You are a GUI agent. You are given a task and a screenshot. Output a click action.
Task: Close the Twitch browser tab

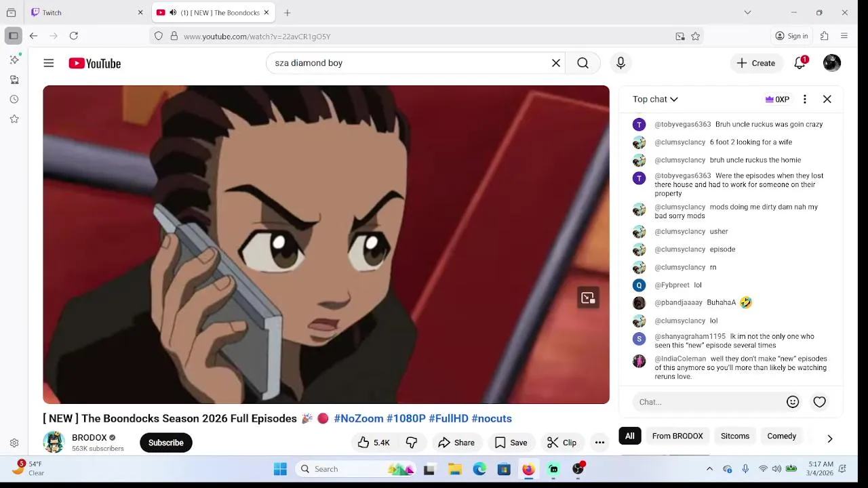click(140, 12)
